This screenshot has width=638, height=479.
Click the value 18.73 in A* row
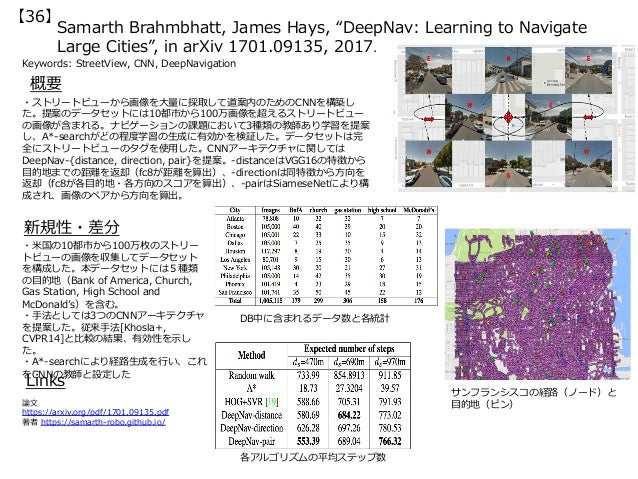coord(308,388)
